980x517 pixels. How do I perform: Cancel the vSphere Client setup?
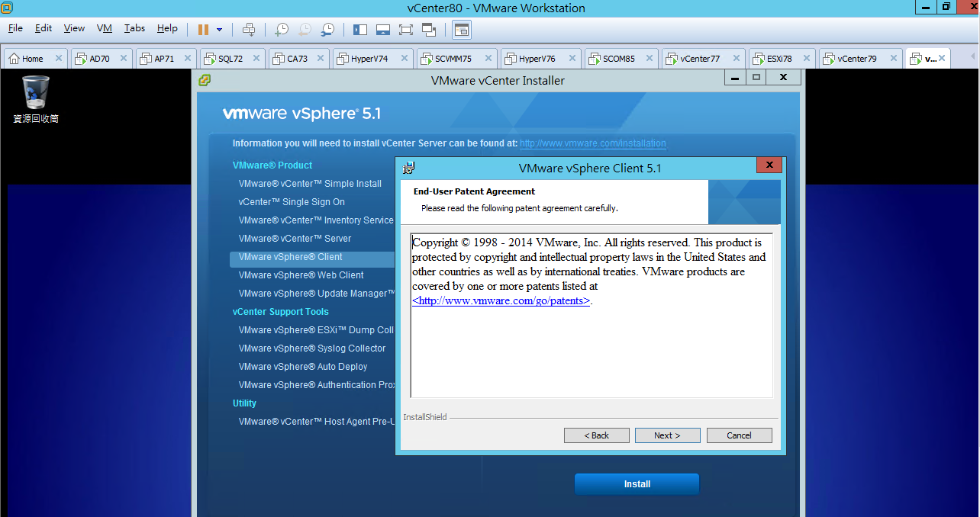pyautogui.click(x=739, y=435)
